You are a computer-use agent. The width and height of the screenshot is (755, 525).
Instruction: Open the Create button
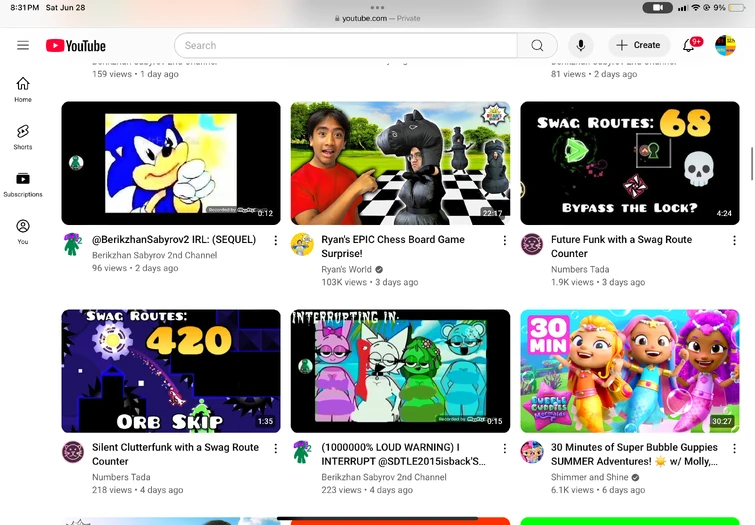(639, 45)
